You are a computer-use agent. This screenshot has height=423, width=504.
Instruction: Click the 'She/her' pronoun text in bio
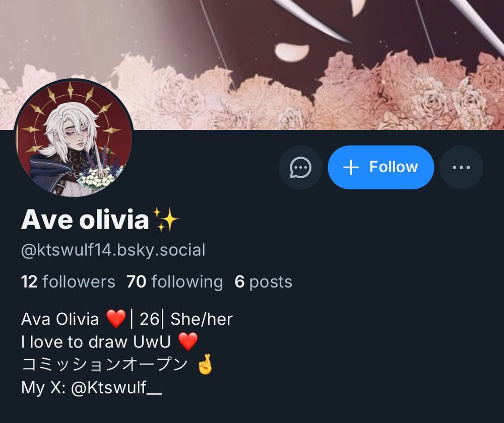(x=202, y=319)
